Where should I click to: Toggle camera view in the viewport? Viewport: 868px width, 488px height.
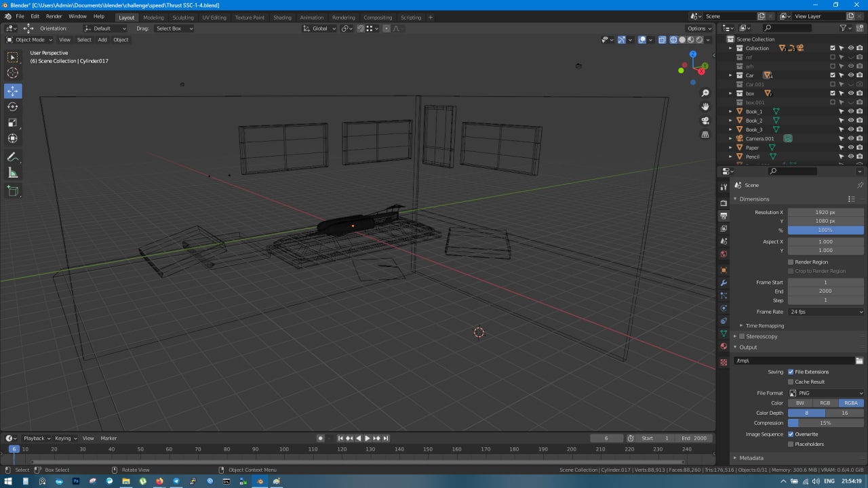pos(705,121)
